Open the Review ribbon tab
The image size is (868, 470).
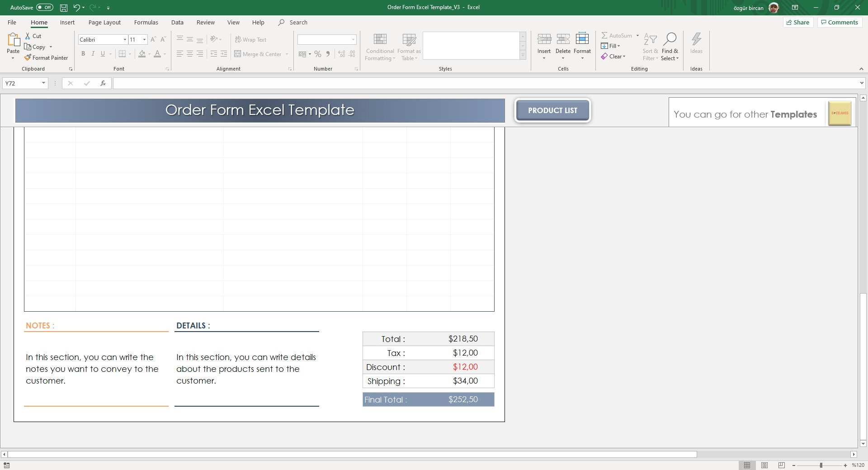(x=205, y=22)
